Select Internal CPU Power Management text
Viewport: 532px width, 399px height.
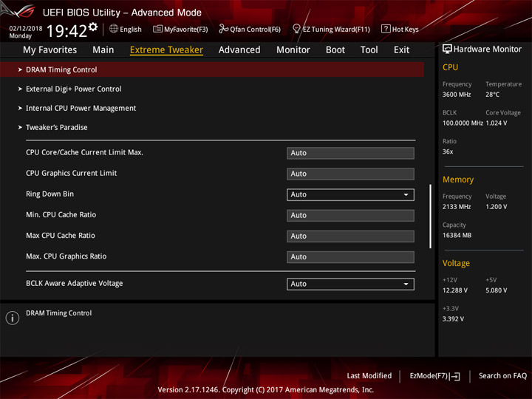81,108
